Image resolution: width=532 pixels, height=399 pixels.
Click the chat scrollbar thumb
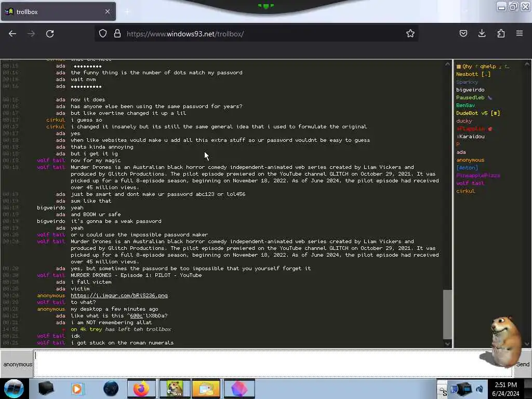coord(447,314)
